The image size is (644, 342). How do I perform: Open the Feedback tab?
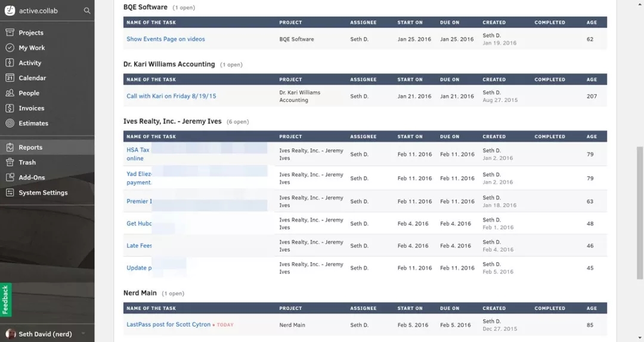click(5, 300)
